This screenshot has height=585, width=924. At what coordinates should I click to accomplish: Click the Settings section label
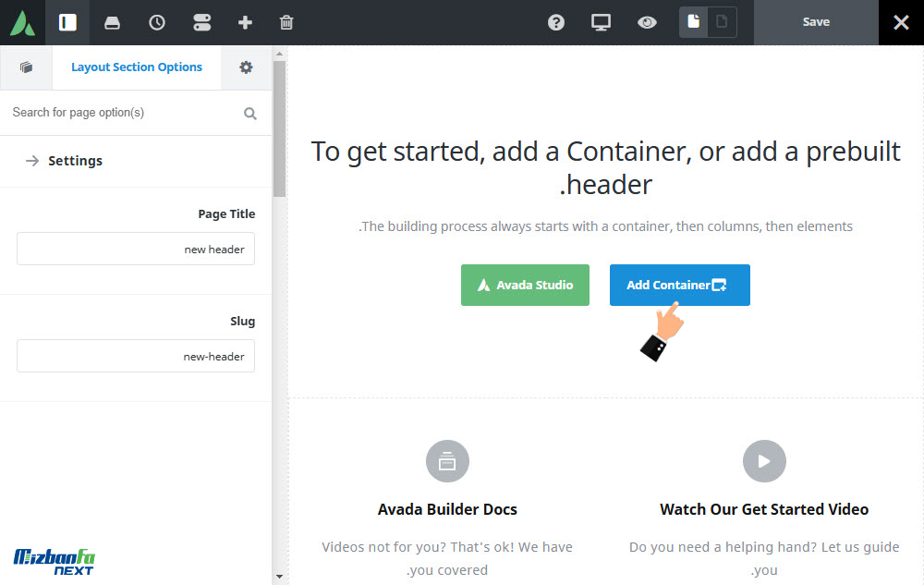(76, 161)
